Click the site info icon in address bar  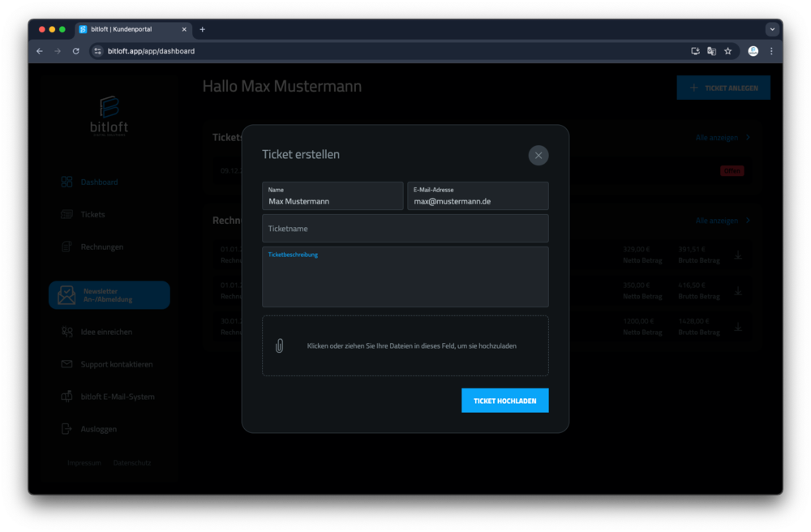pyautogui.click(x=98, y=51)
